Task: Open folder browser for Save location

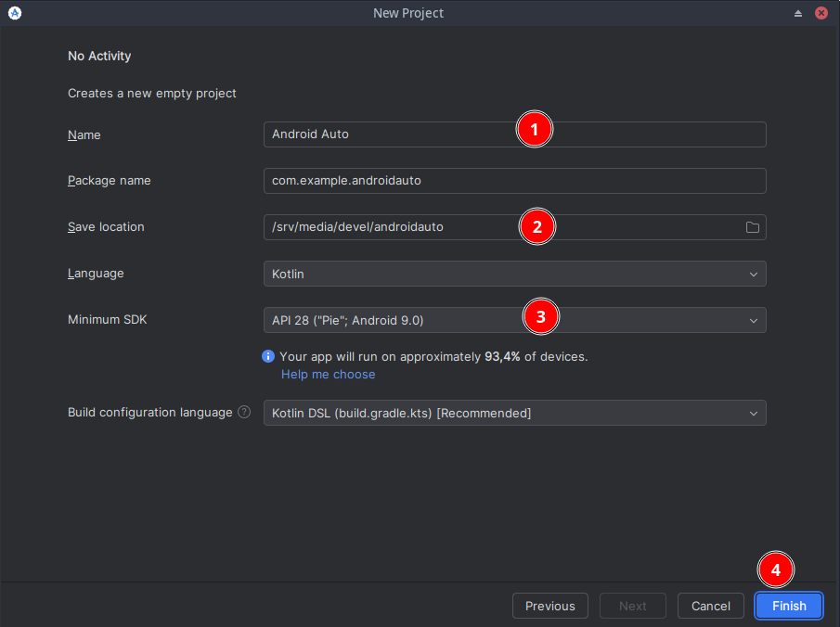Action: click(753, 227)
